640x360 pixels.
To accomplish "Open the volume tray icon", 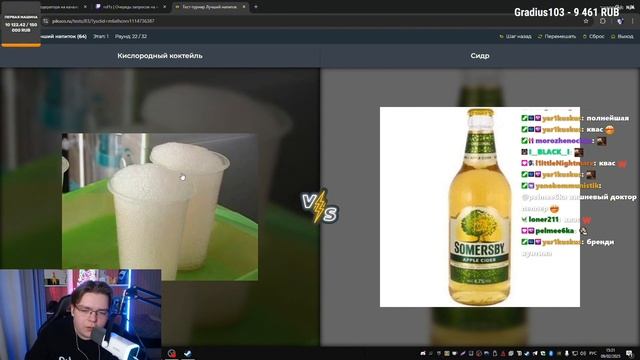I will pos(583,353).
